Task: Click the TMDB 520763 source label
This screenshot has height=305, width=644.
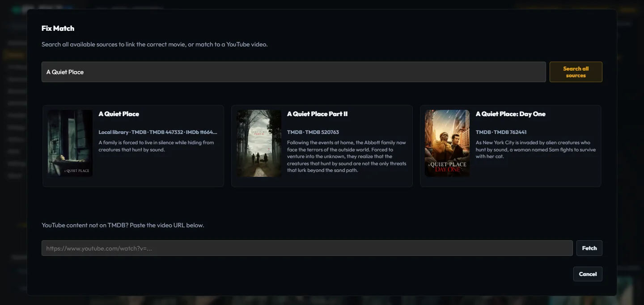Action: point(313,132)
